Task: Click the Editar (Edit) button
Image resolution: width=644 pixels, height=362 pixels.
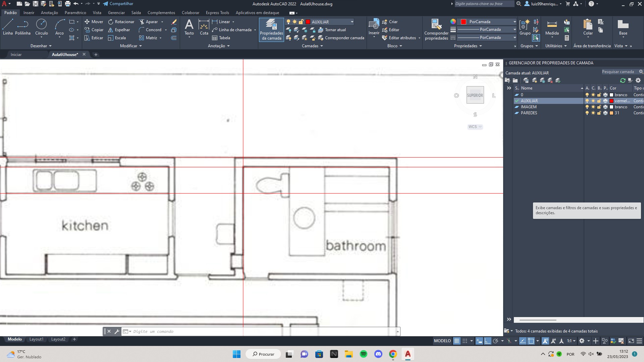Action: (x=393, y=29)
